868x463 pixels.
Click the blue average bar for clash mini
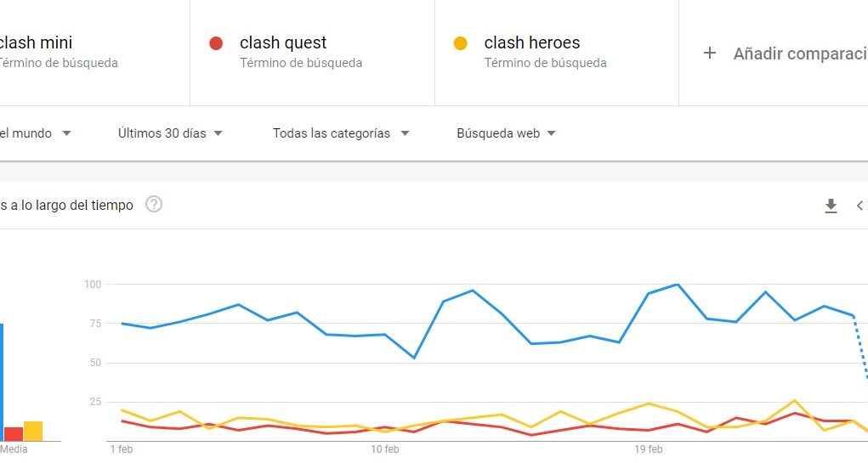click(x=2, y=382)
